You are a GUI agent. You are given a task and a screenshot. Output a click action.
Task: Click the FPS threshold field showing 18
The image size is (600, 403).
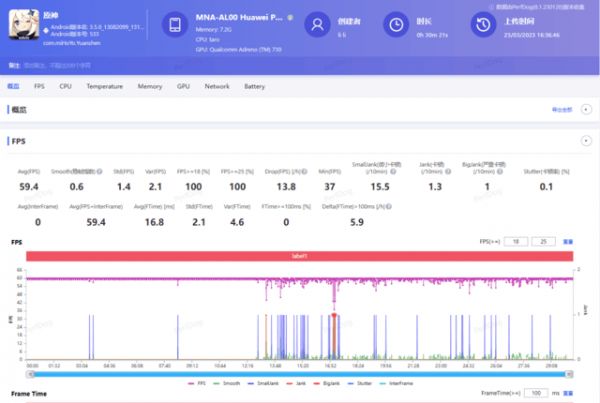[518, 242]
